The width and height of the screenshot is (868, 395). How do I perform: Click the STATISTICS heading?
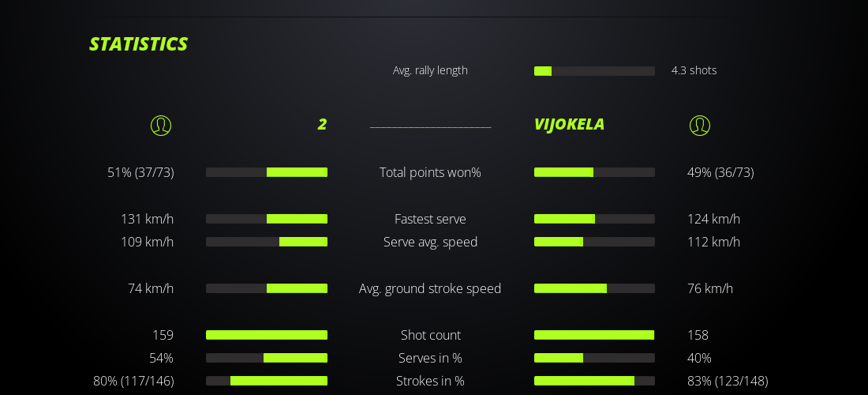pyautogui.click(x=138, y=44)
